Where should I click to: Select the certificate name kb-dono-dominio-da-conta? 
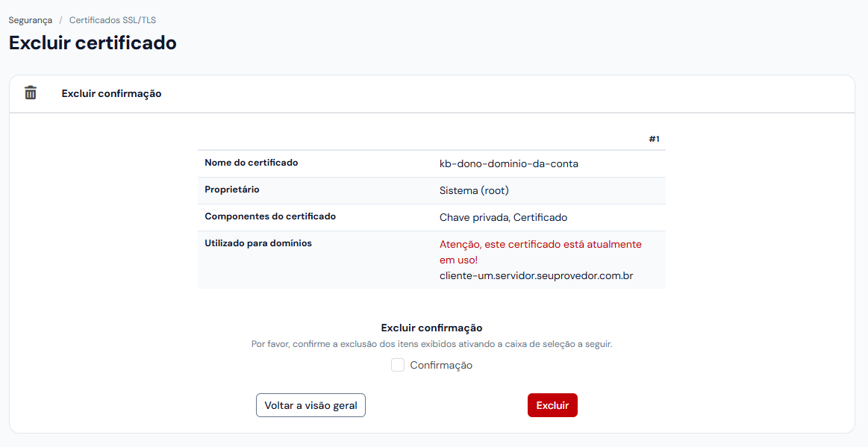pos(509,163)
